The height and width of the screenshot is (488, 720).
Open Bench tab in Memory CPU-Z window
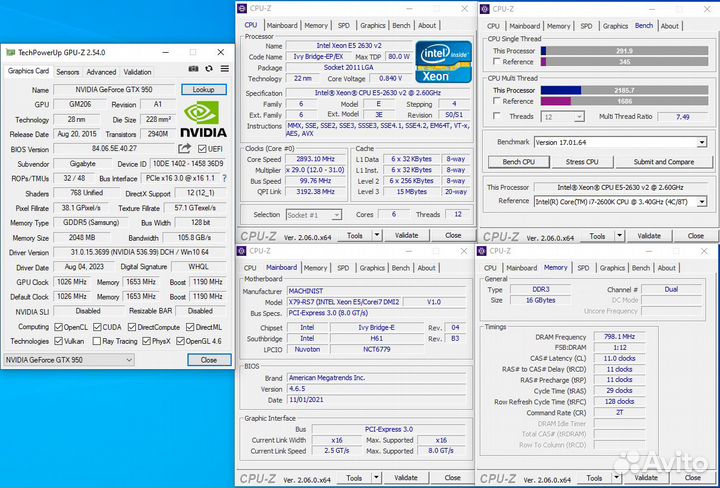[641, 268]
